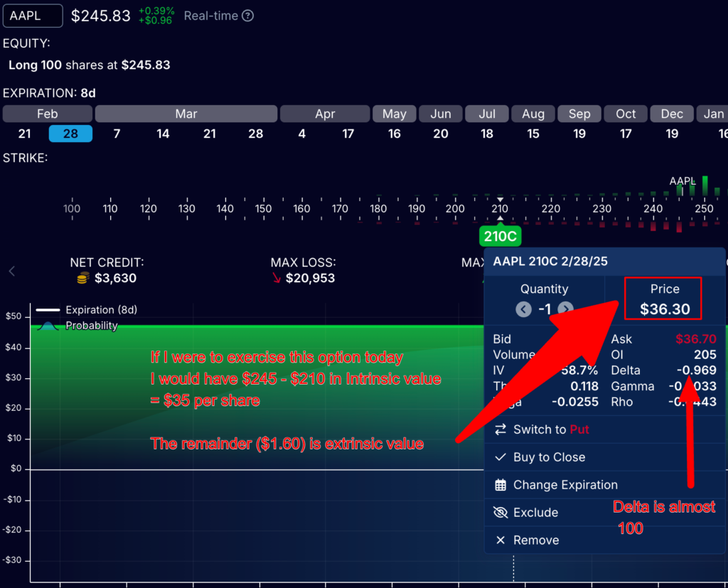The image size is (728, 588).
Task: Select the May month tab
Action: [394, 114]
